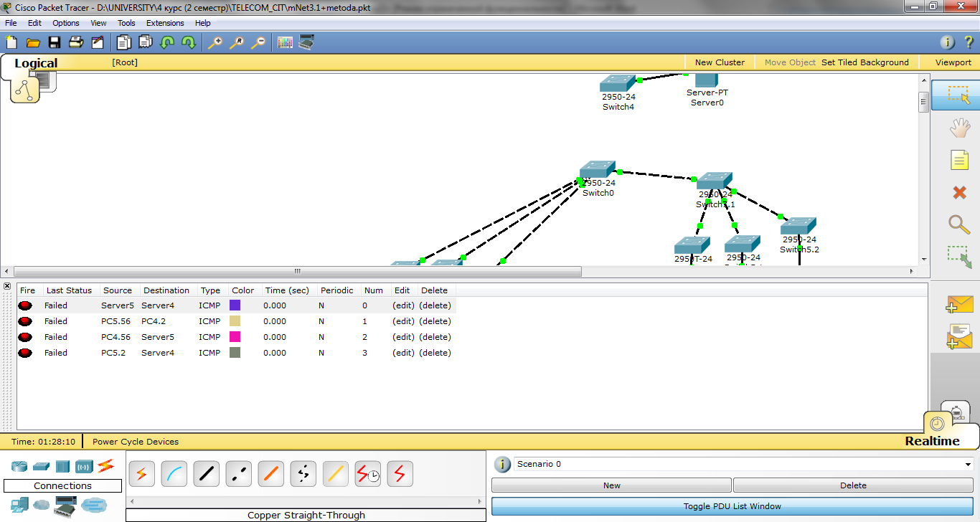Select the Switches device category

42,466
